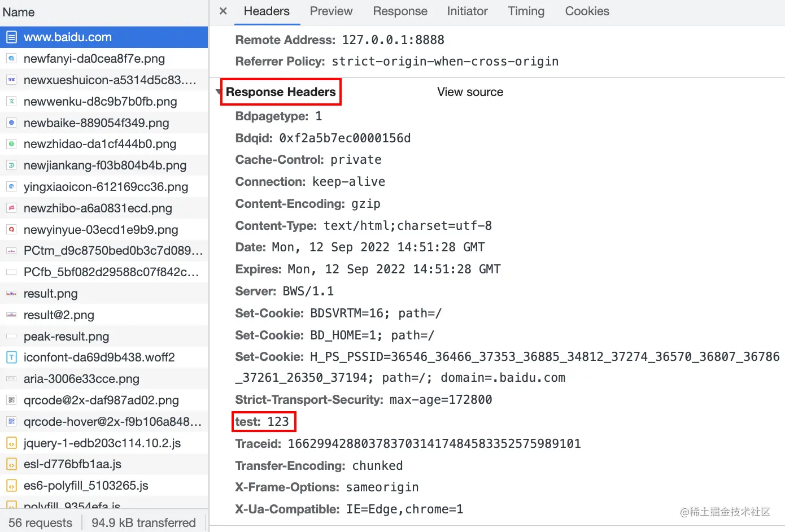Image resolution: width=785 pixels, height=532 pixels.
Task: Select newfanyi-da0cea8f7e.png request
Action: tap(104, 59)
